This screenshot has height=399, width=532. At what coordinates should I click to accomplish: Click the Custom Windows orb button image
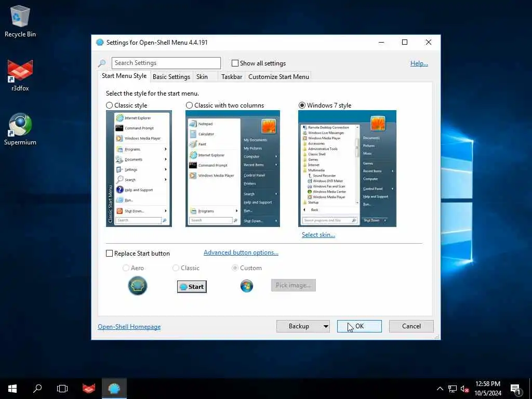247,286
